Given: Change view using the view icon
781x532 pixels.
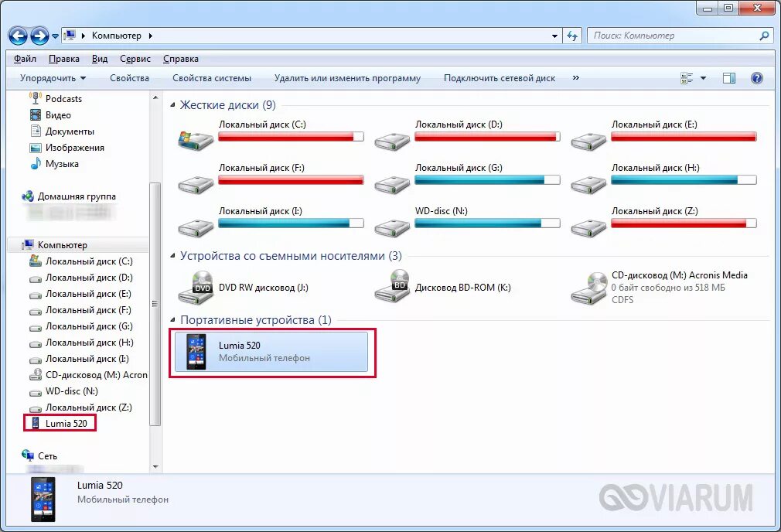Looking at the screenshot, I should 687,78.
